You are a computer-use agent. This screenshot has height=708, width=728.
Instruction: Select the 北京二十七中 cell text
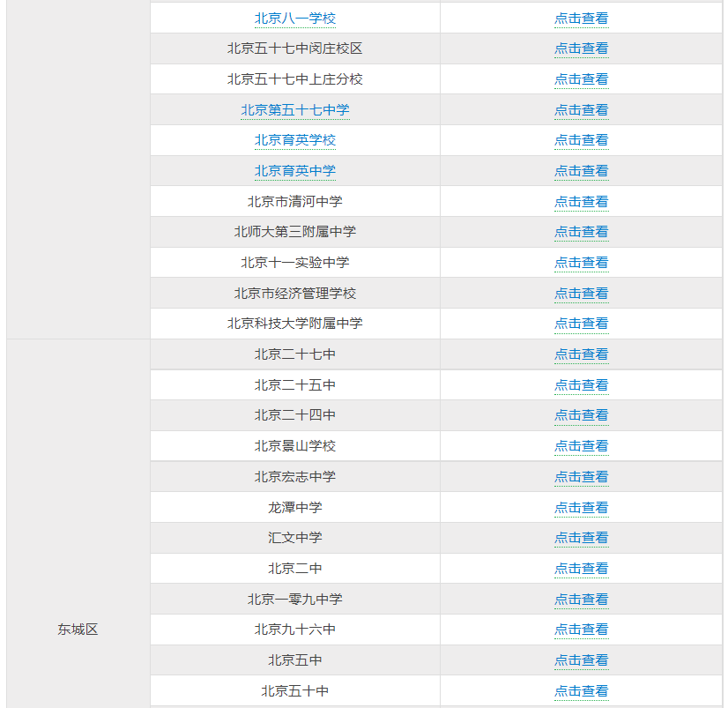pyautogui.click(x=295, y=354)
